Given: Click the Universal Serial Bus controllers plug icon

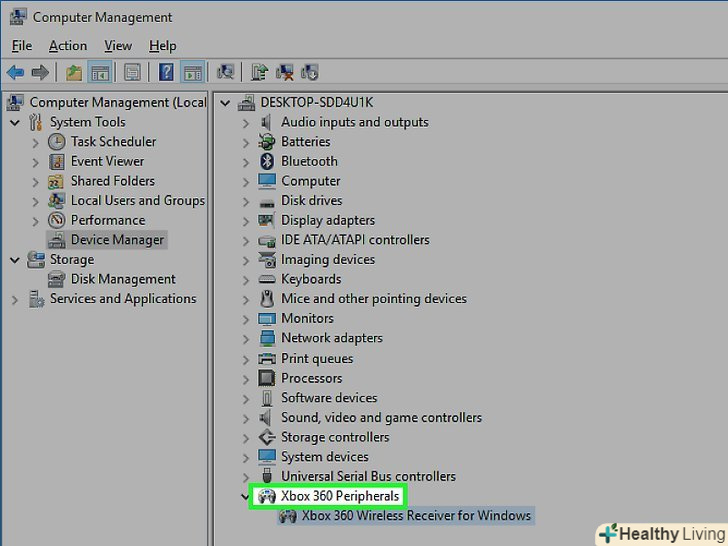Looking at the screenshot, I should point(266,476).
